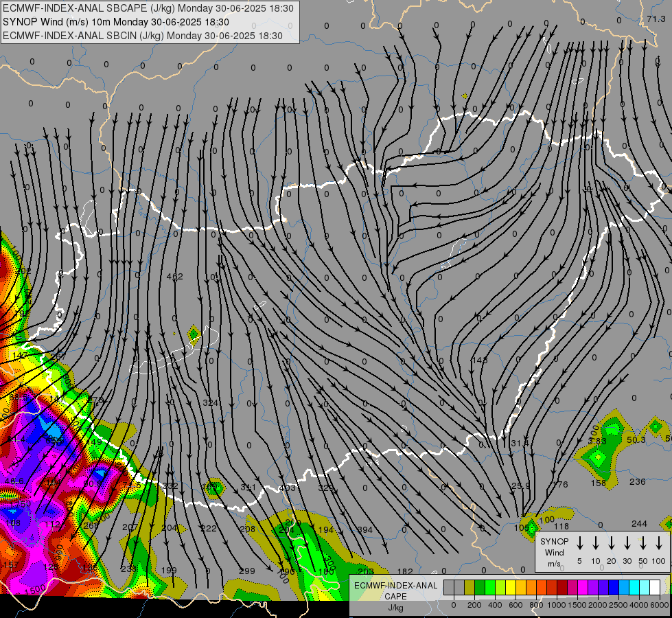This screenshot has height=618, width=672.
Task: Click the 'SYNOP' label in wind legend
Action: [x=554, y=541]
